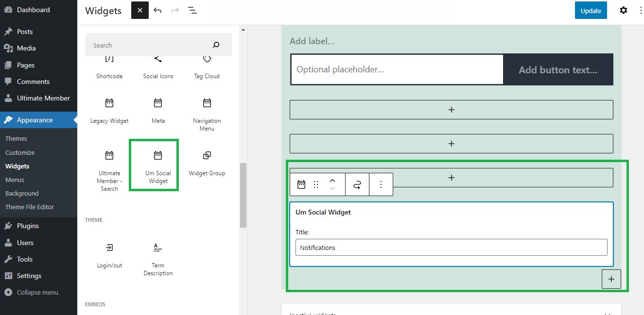Add the Term Description block
The width and height of the screenshot is (644, 315).
tap(158, 260)
